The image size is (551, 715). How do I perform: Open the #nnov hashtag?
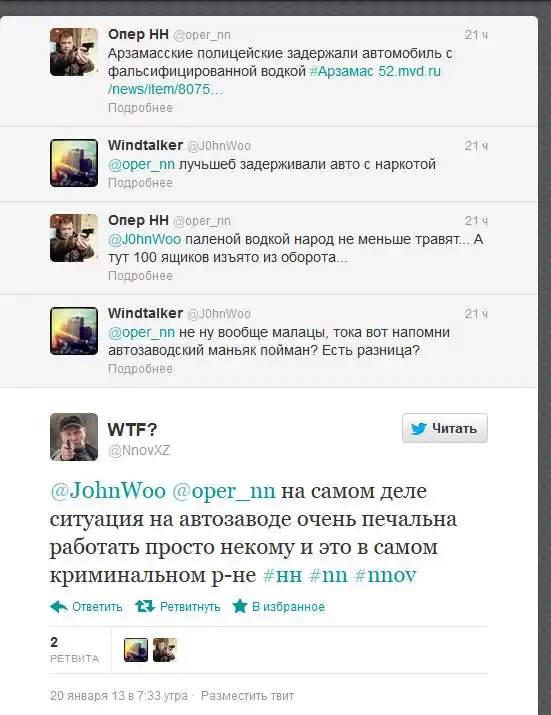[386, 575]
